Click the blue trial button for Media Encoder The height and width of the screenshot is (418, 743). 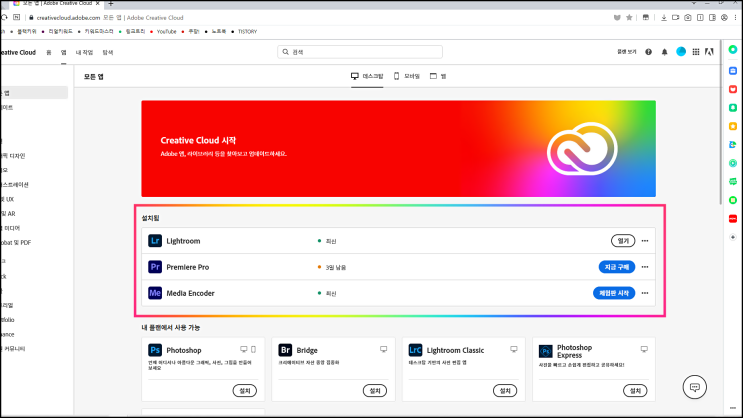pyautogui.click(x=614, y=293)
